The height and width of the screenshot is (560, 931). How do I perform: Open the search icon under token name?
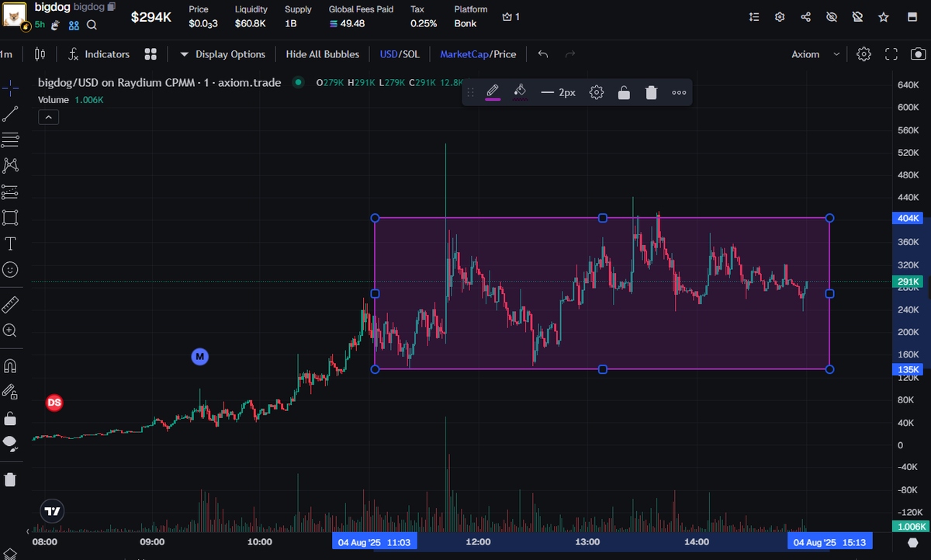coord(92,25)
